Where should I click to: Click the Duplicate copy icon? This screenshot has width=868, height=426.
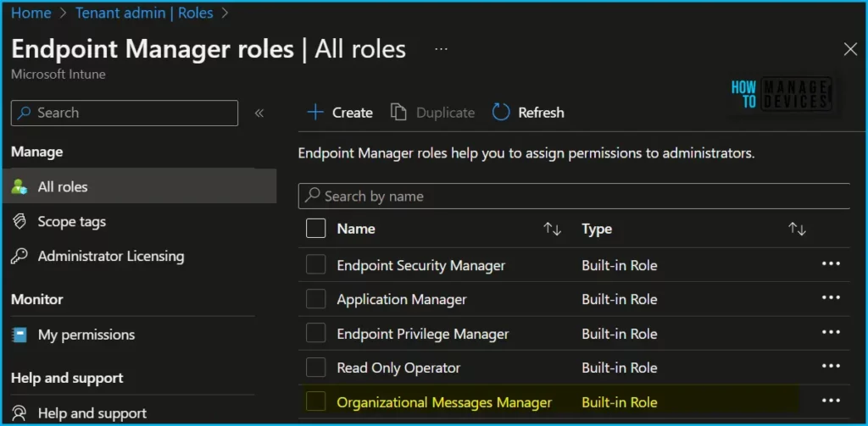(398, 113)
